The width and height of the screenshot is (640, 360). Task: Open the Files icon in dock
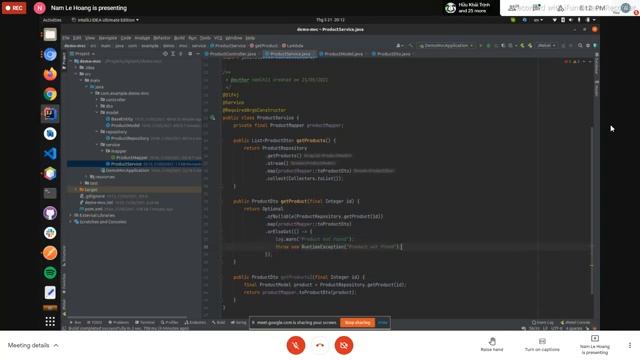50,35
